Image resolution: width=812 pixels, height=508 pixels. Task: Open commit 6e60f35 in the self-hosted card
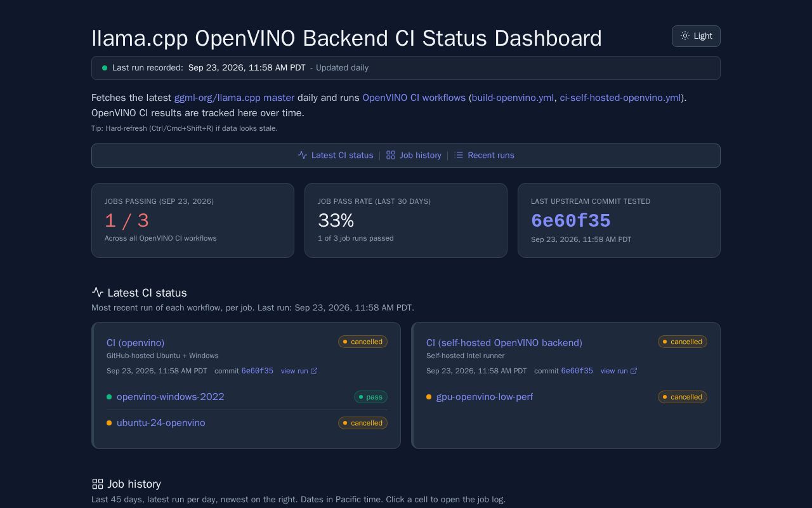pyautogui.click(x=577, y=371)
